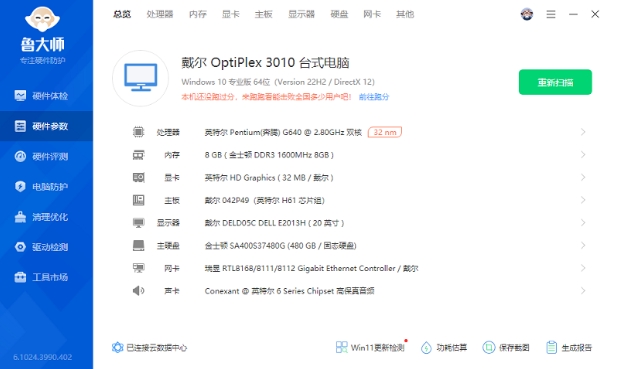
Task: Expand the 声卡 row chevron
Action: 583,291
